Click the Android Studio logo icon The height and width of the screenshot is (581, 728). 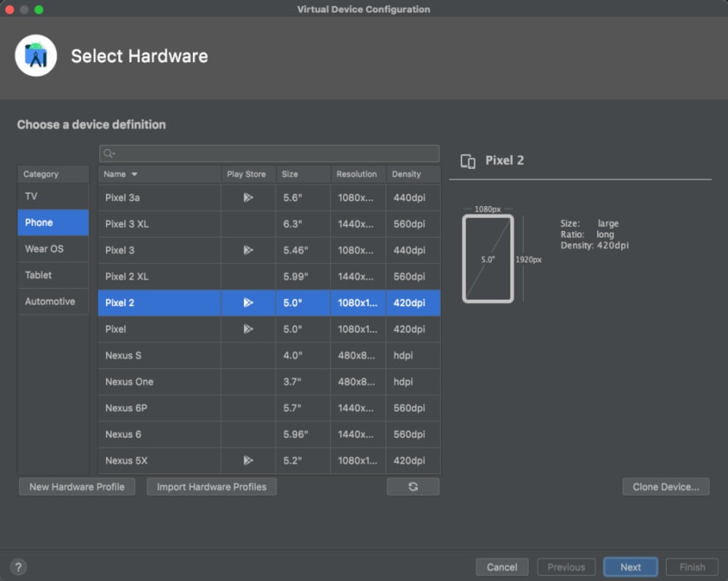point(36,55)
